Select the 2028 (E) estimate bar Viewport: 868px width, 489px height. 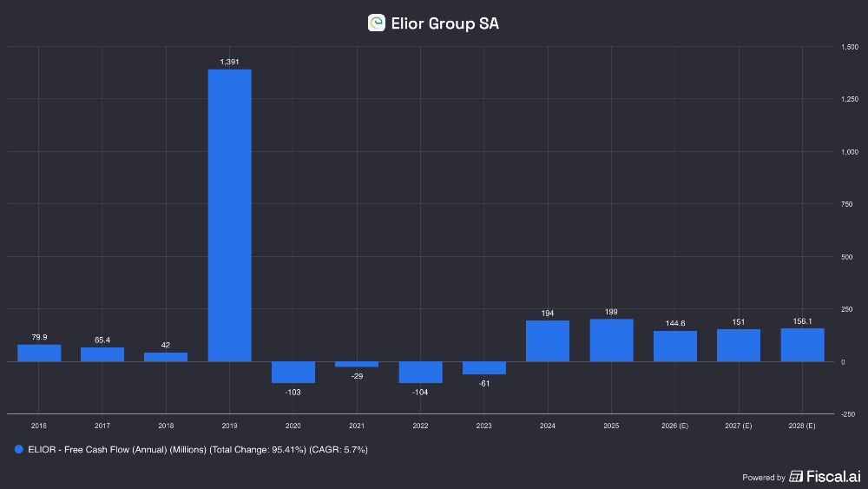coord(802,345)
